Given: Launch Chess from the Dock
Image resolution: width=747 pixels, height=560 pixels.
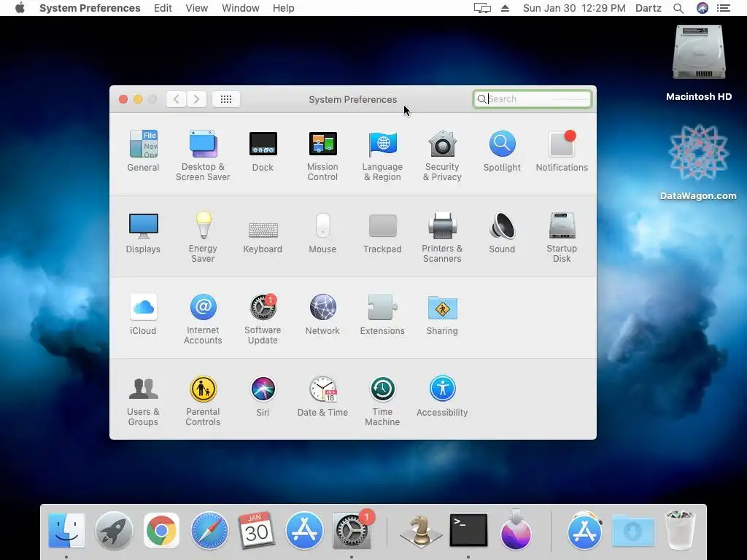Looking at the screenshot, I should tap(420, 530).
